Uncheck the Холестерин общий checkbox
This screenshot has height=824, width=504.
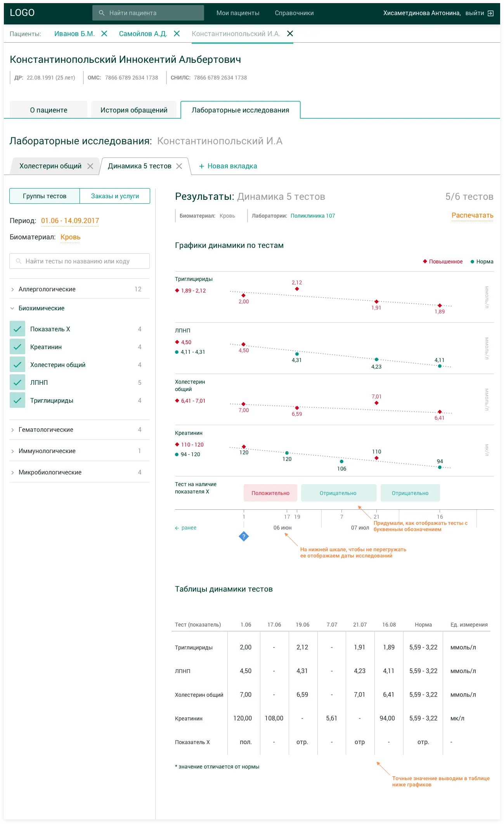17,364
